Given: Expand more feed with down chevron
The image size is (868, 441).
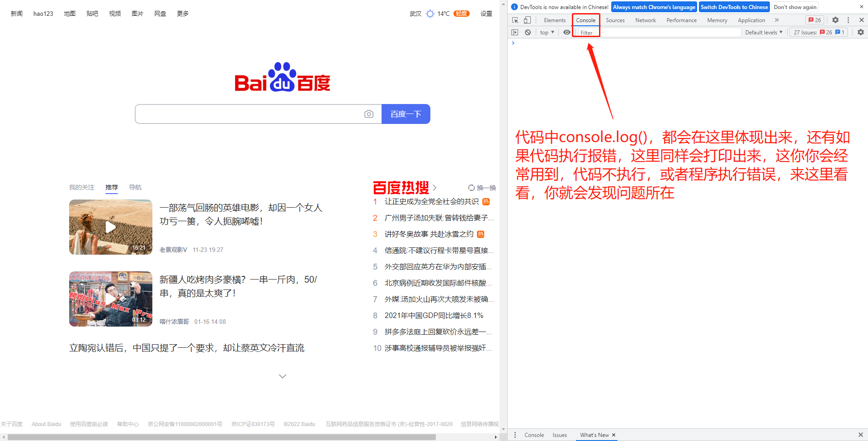Looking at the screenshot, I should (x=283, y=376).
